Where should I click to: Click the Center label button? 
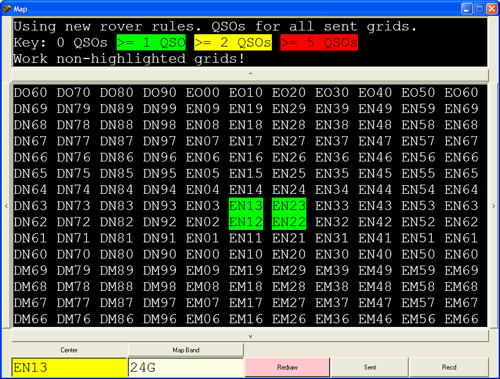coord(69,350)
